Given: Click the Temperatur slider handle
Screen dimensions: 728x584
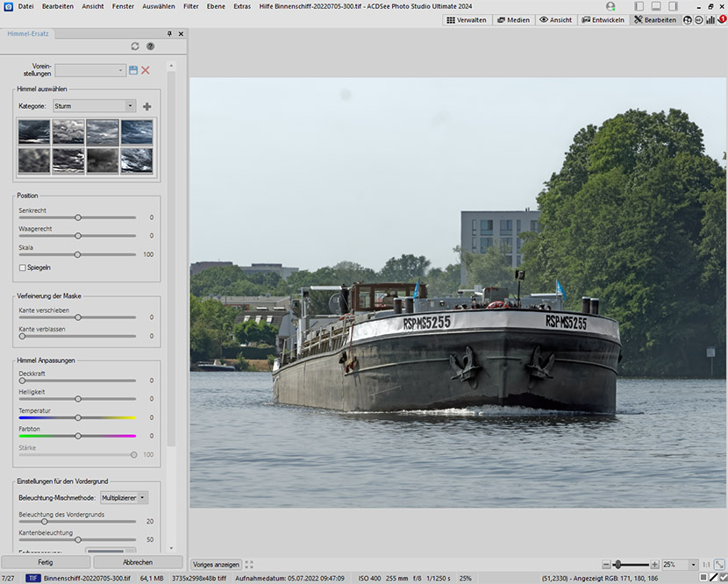Looking at the screenshot, I should pyautogui.click(x=78, y=417).
